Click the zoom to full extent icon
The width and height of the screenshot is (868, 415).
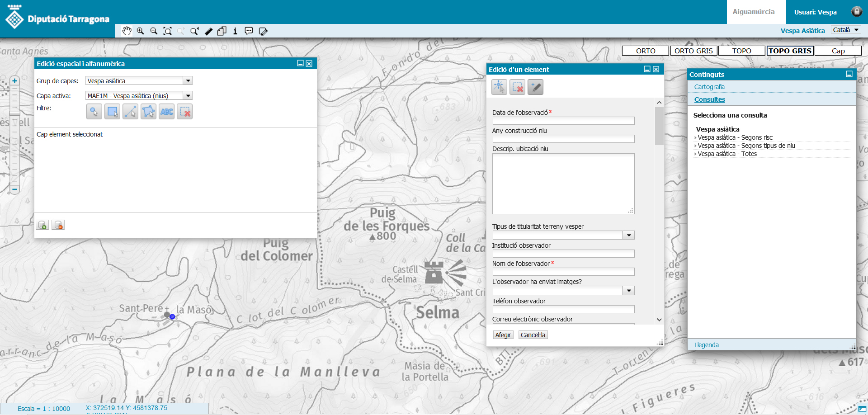click(x=167, y=31)
